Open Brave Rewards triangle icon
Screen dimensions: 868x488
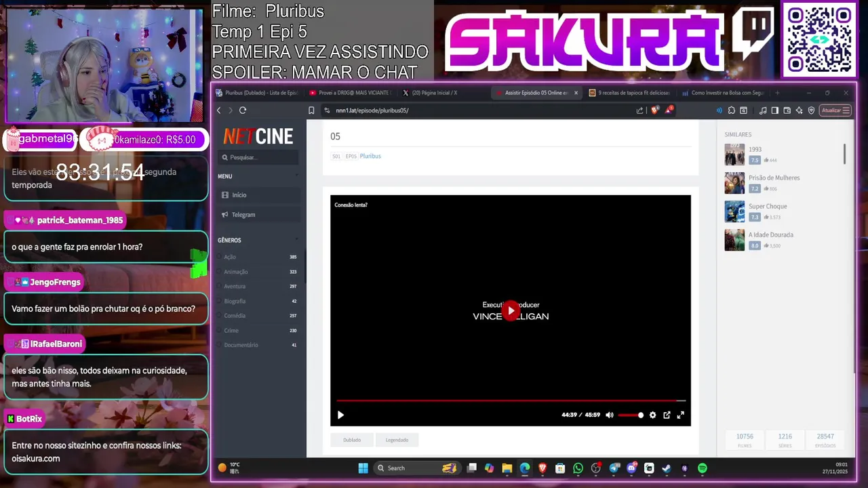[x=669, y=110]
